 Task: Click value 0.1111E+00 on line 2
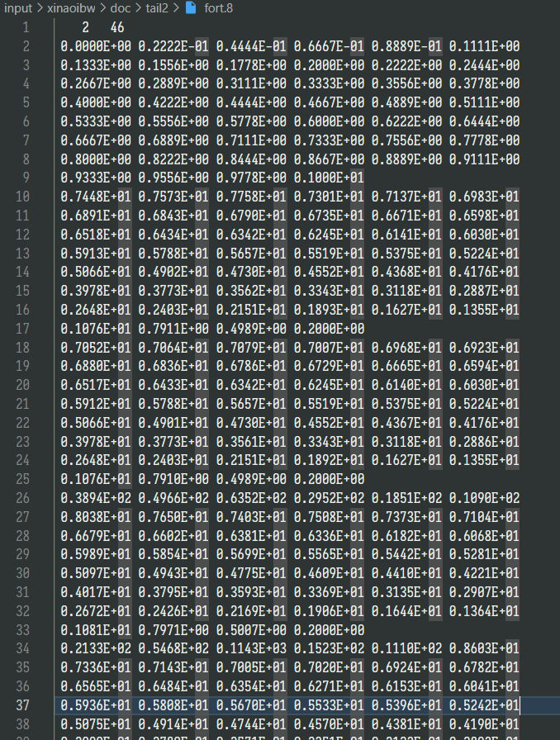pyautogui.click(x=484, y=46)
